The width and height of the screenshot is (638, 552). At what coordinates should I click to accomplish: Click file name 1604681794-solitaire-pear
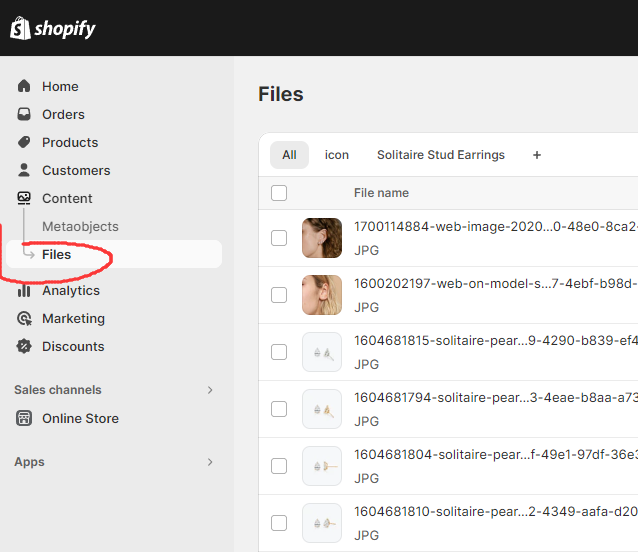point(496,397)
